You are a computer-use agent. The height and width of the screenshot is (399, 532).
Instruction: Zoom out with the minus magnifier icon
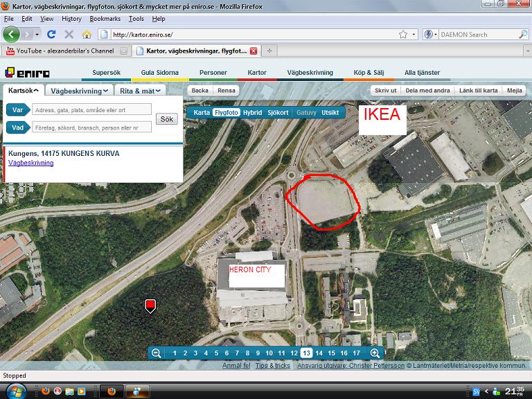point(156,353)
